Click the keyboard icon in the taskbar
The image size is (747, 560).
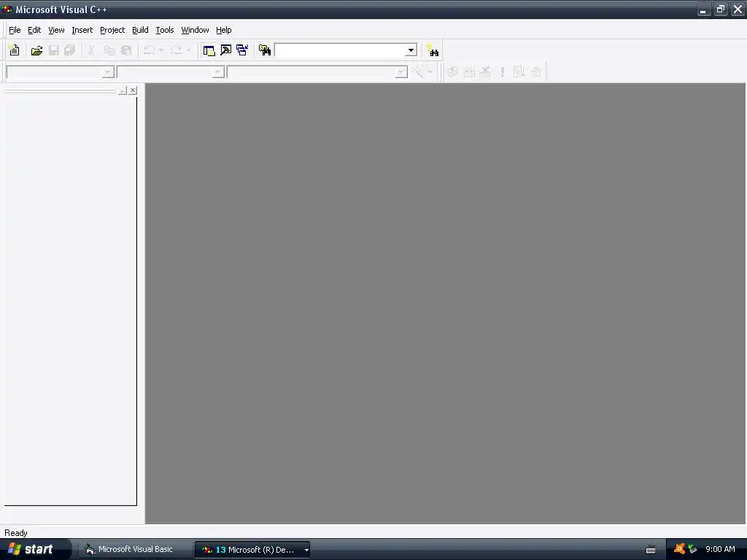pos(651,550)
